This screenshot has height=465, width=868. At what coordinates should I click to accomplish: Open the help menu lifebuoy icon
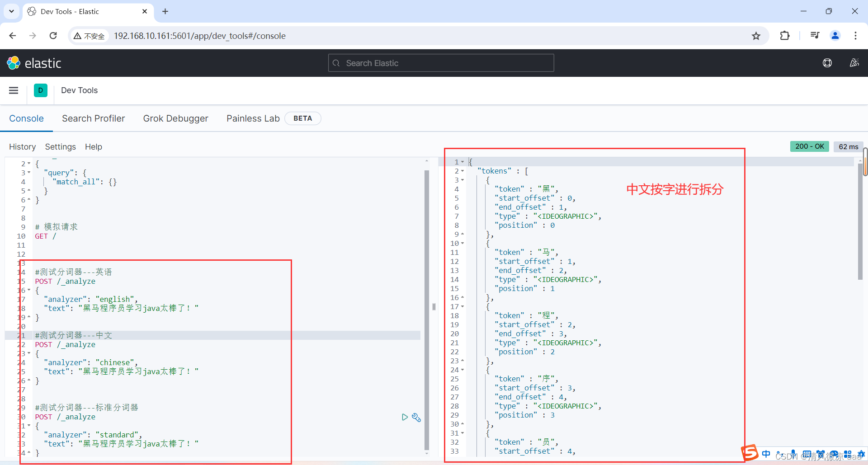(x=827, y=63)
